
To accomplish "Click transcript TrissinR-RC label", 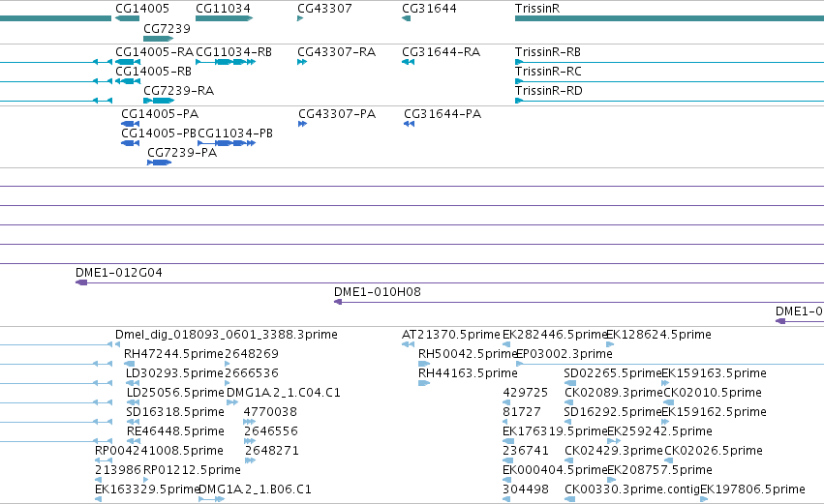I will 548,72.
